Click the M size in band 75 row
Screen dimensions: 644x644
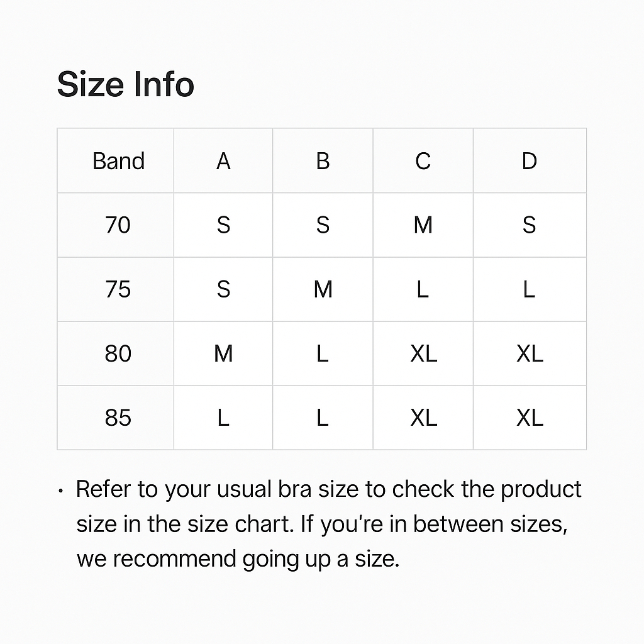click(x=323, y=289)
